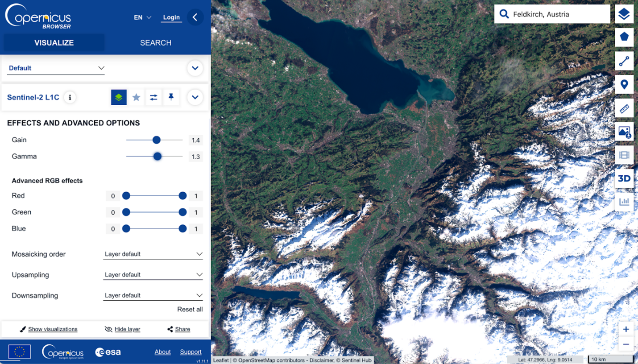Activate the ruler measure tool

pos(624,108)
